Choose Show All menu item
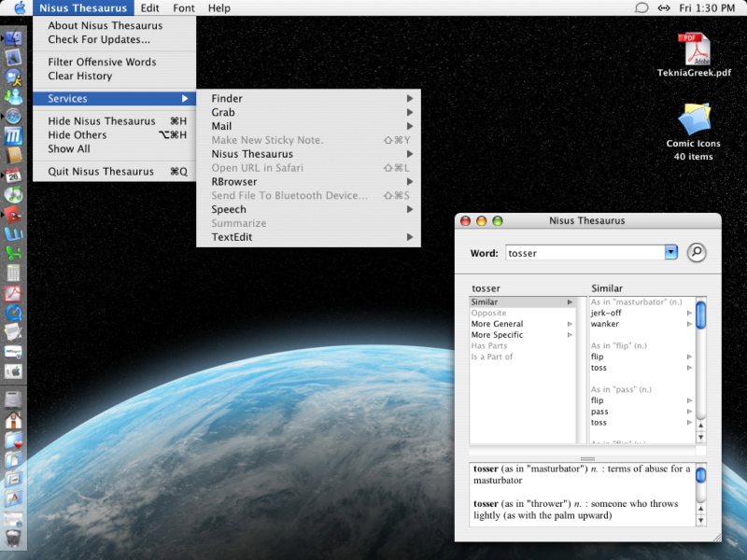Viewport: 747px width, 560px height. click(114, 148)
